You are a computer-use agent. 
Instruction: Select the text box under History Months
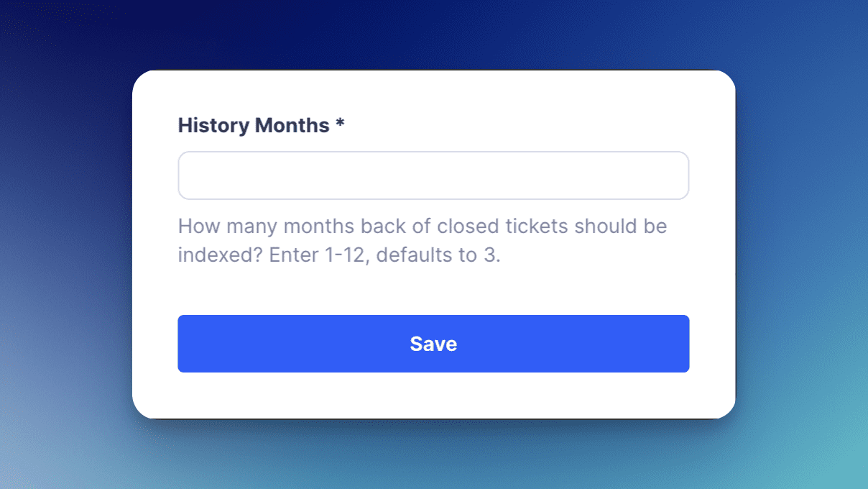[x=433, y=175]
